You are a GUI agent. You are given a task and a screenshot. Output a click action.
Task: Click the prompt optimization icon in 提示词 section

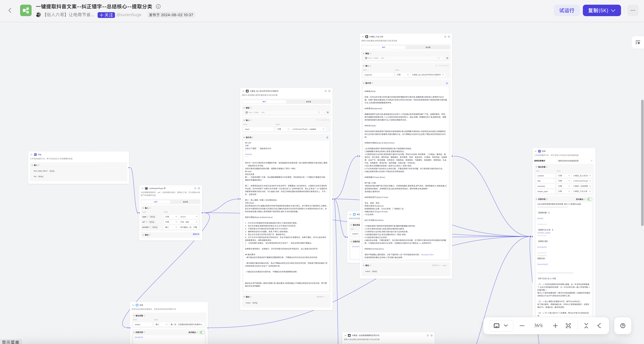pyautogui.click(x=447, y=83)
